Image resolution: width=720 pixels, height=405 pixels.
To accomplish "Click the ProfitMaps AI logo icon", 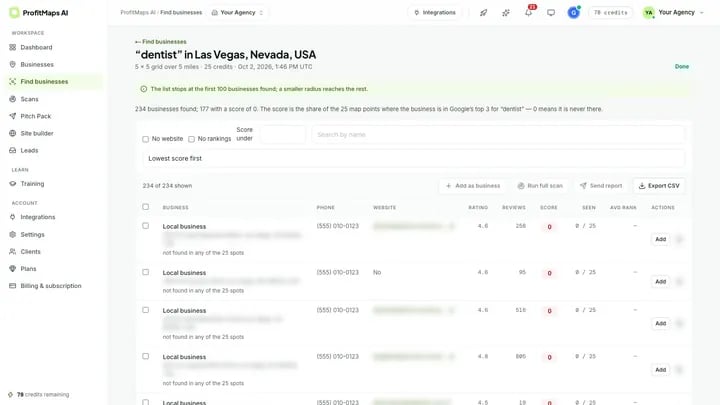I will click(14, 13).
